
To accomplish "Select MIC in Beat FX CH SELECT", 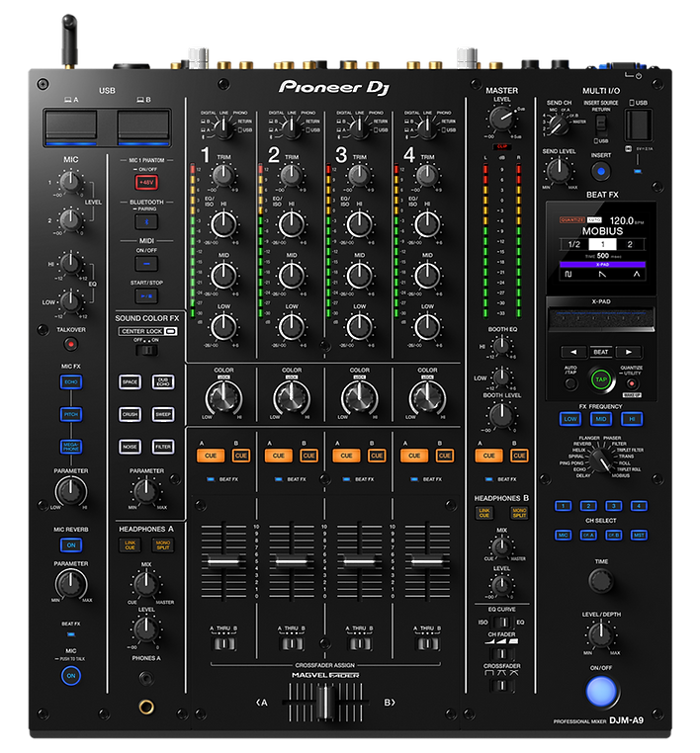I will pyautogui.click(x=564, y=535).
